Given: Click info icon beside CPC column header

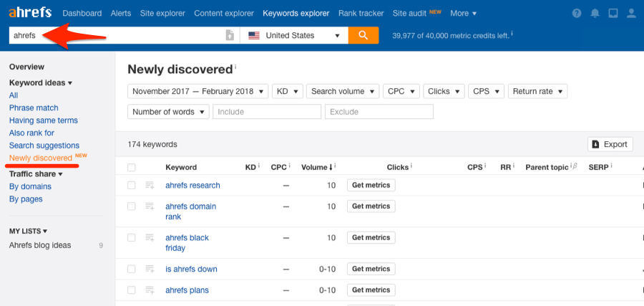Looking at the screenshot, I should (x=290, y=166).
